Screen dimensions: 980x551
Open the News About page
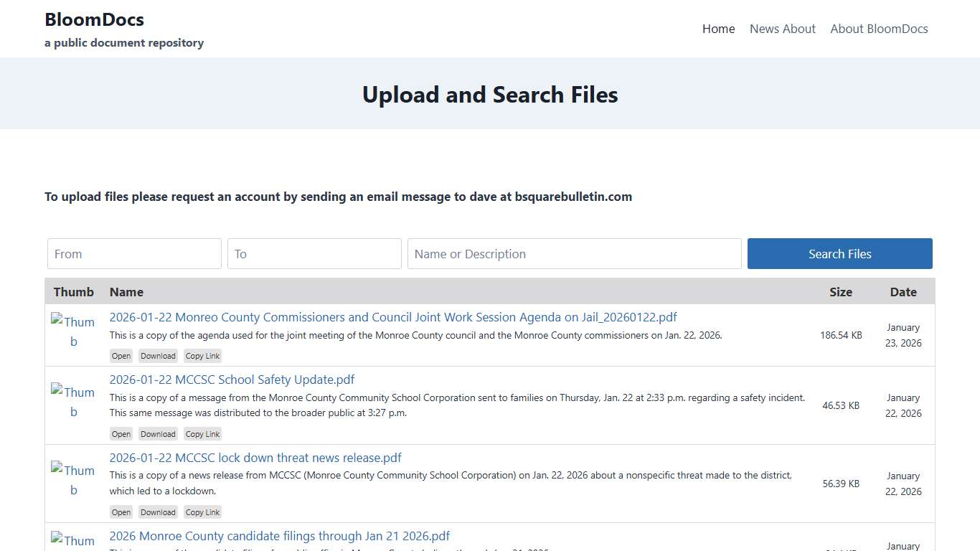(x=782, y=29)
